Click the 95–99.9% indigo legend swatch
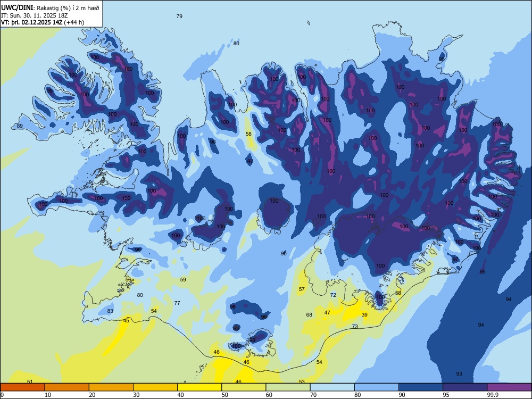Image resolution: width=532 pixels, height=399 pixels. [465, 387]
